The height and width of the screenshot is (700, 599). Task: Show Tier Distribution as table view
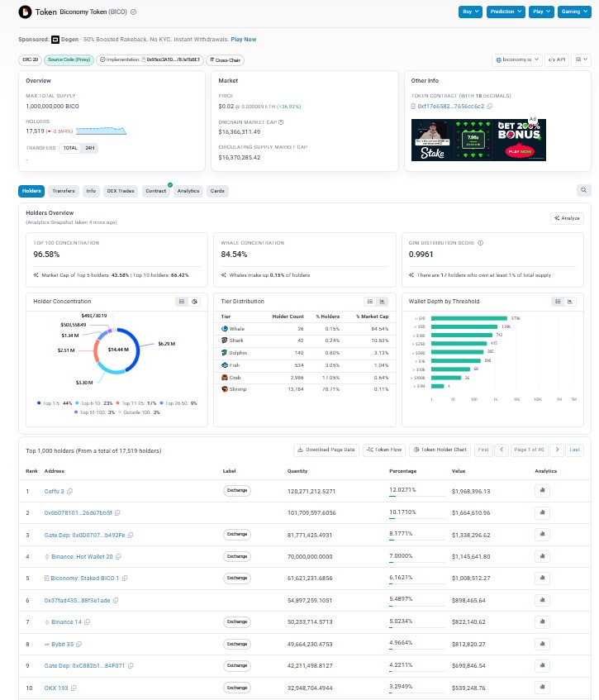click(370, 302)
